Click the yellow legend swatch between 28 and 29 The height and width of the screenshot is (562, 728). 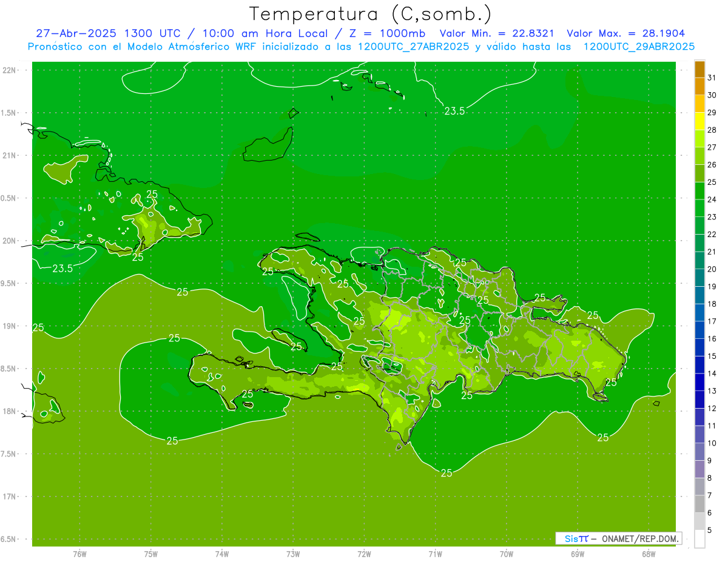[x=700, y=121]
